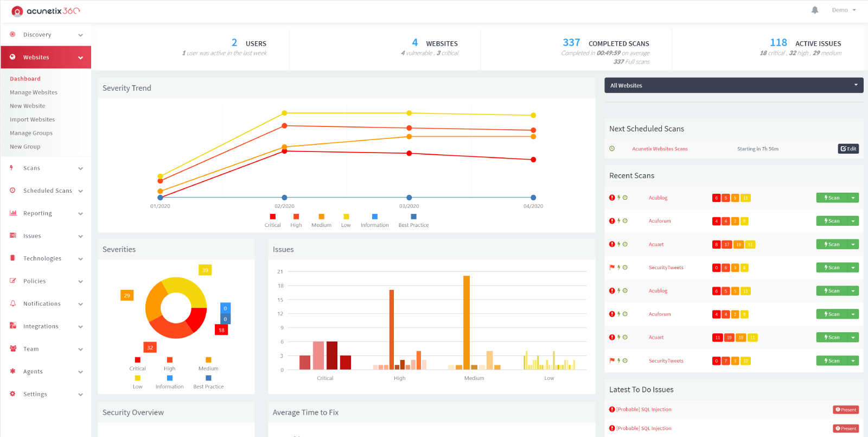Select Import Websites from sidebar submenu
The height and width of the screenshot is (437, 868).
coord(32,119)
